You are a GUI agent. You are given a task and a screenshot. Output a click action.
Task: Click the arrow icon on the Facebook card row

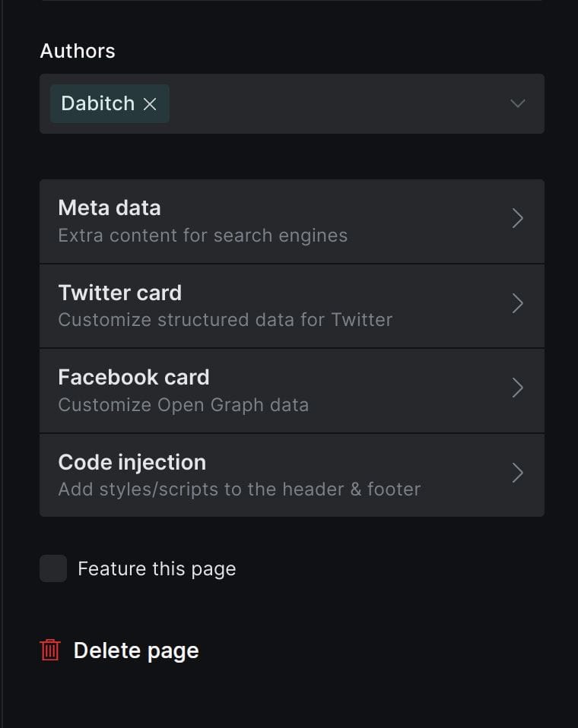(518, 388)
